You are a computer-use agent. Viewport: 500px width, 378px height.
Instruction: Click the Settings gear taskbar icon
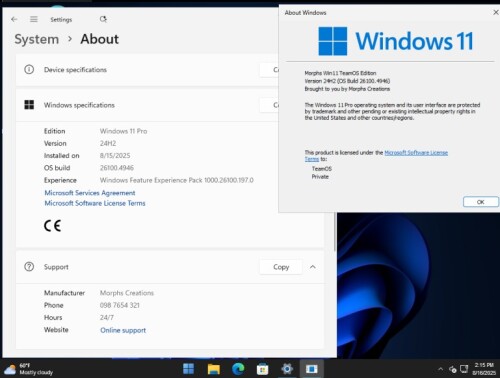point(287,369)
